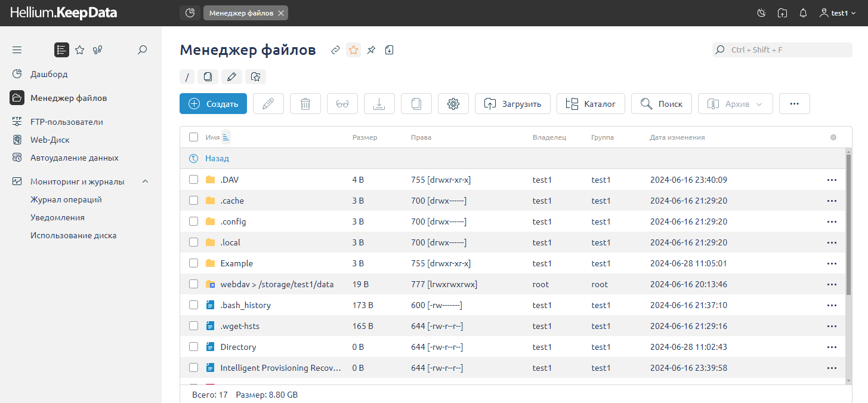Toggle the orange favorite star by title
This screenshot has height=403, width=868.
(x=353, y=50)
